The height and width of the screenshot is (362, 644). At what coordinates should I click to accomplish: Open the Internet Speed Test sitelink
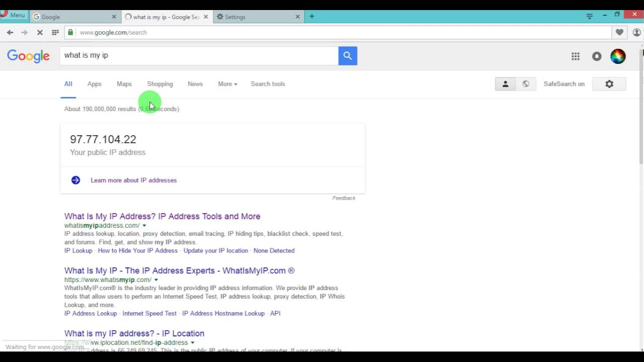pos(149,313)
